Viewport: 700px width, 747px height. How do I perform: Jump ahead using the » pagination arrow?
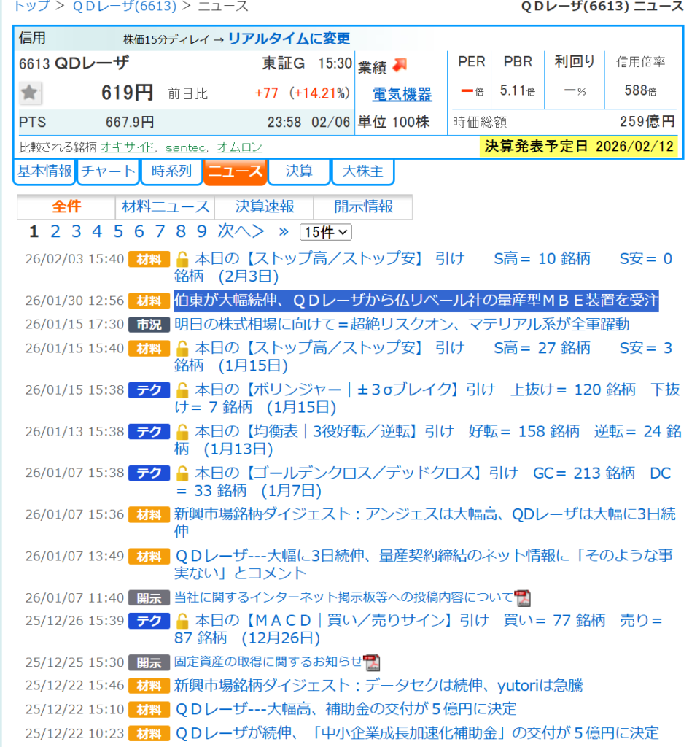(x=284, y=231)
